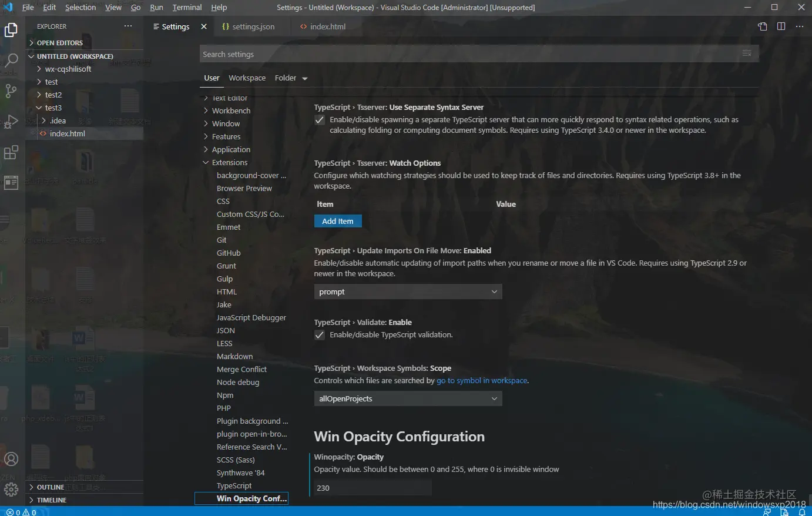Click the Winopacity Opacity value field
Screen dimensions: 812x516
tap(373, 488)
